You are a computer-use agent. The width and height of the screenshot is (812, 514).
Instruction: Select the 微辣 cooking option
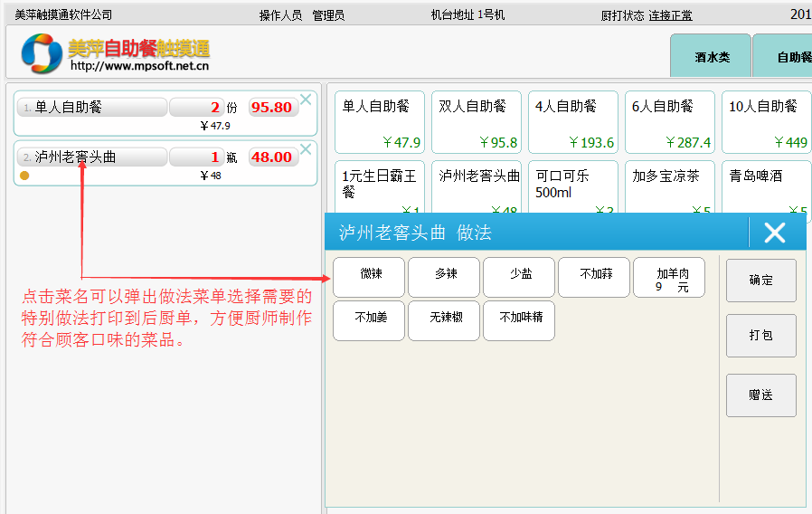tap(370, 277)
